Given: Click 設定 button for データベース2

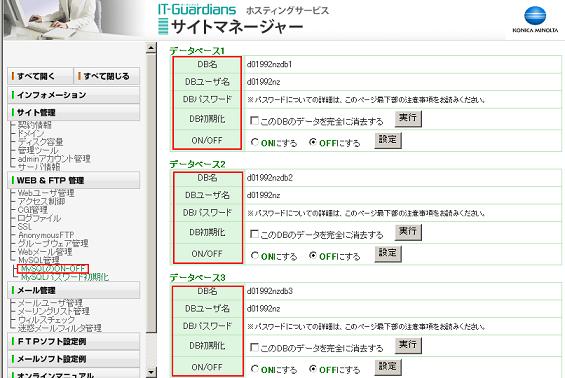Looking at the screenshot, I should [x=388, y=254].
